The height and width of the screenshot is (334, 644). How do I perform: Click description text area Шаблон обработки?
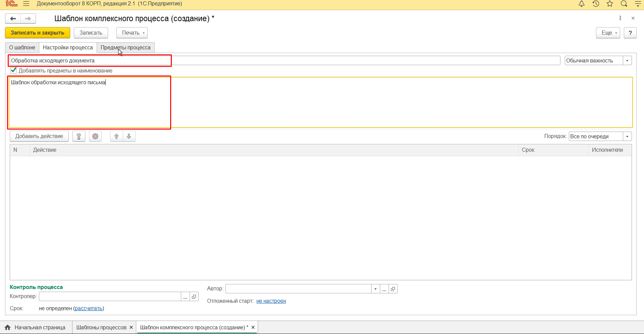(321, 102)
